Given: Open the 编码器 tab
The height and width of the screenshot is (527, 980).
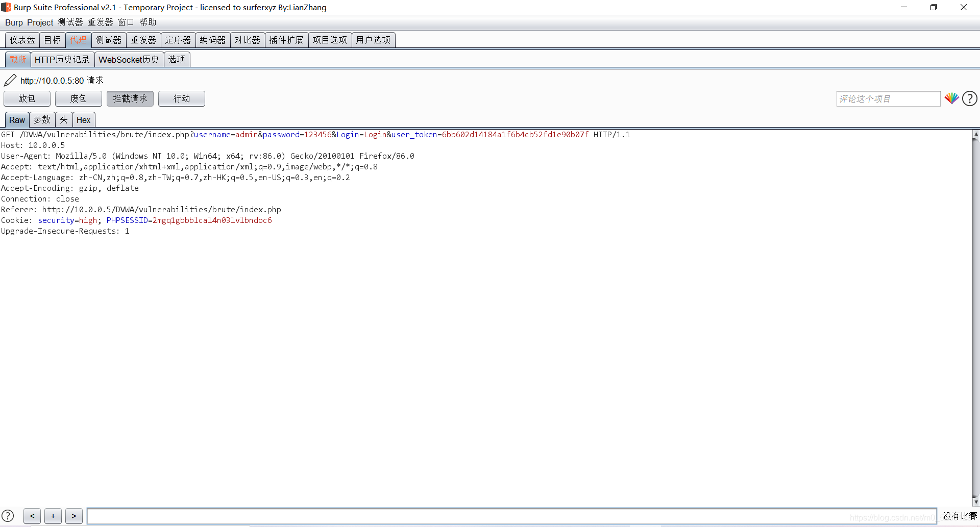Looking at the screenshot, I should coord(213,40).
